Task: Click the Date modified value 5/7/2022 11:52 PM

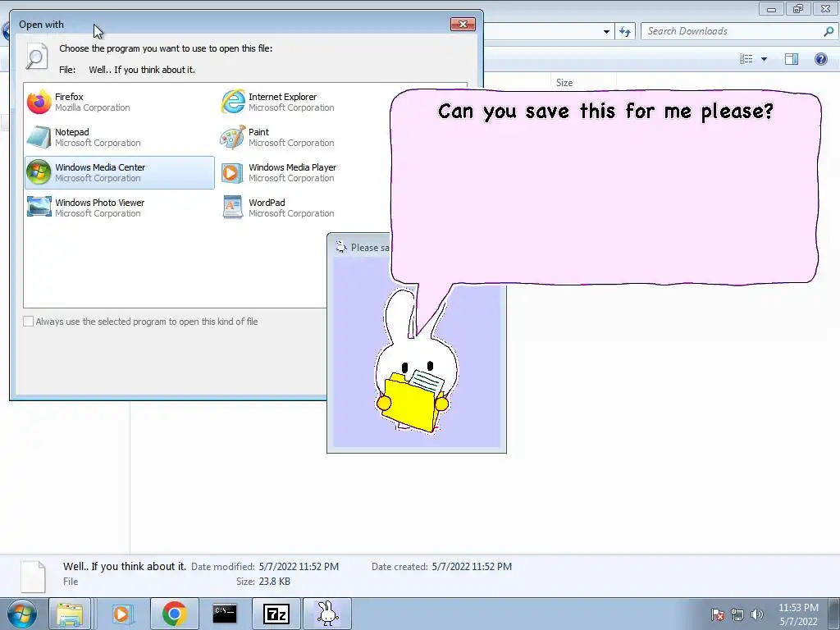Action: tap(299, 566)
